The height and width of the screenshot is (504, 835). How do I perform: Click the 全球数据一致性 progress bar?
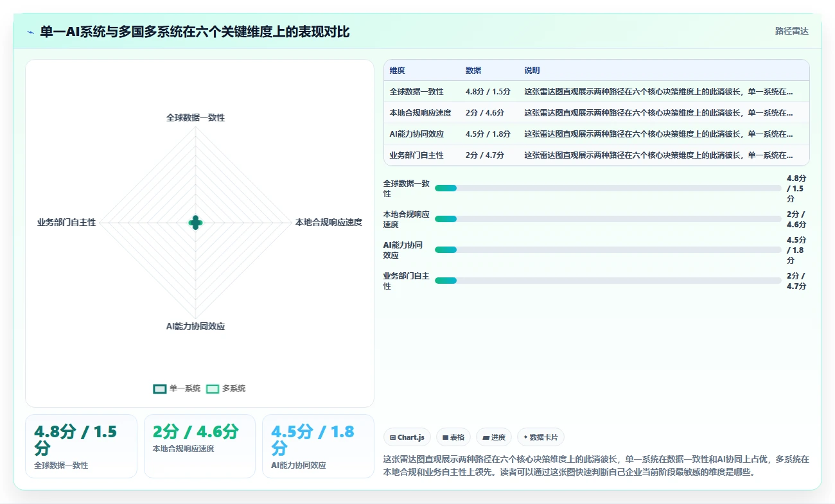point(608,188)
